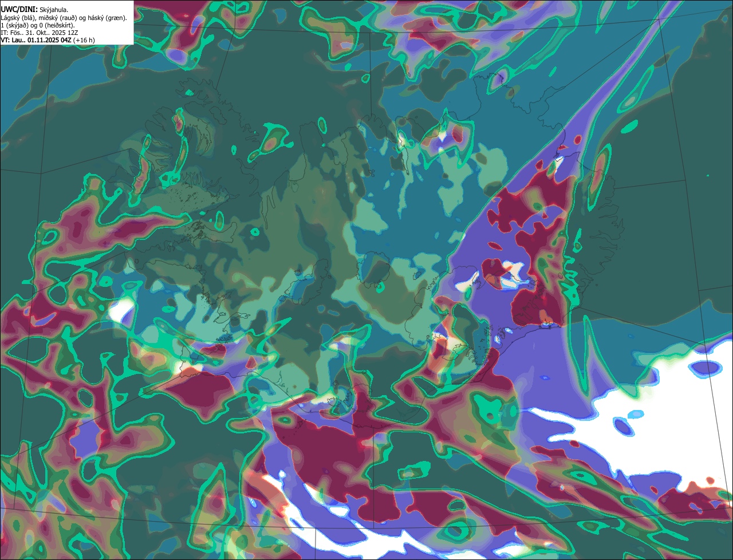Image resolution: width=733 pixels, height=560 pixels.
Task: Click the 'IT: Fös.. 31. Okt.. 2025 12Z' line
Action: tap(40, 33)
